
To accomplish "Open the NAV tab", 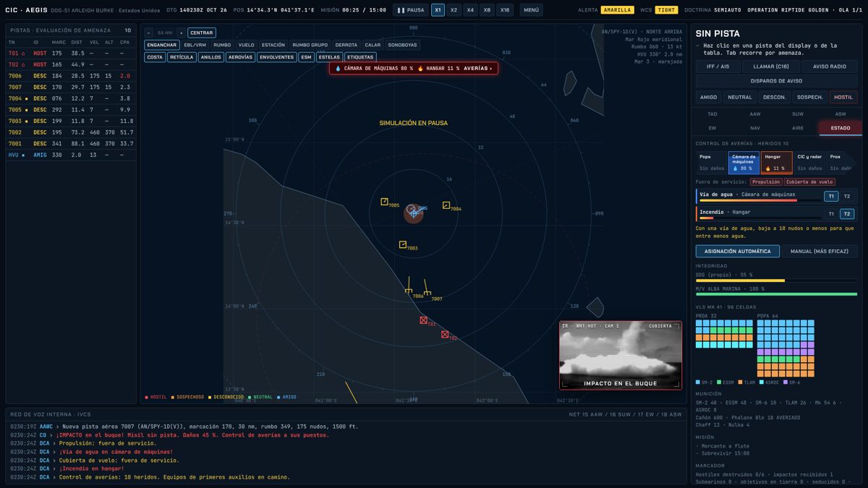I will [755, 128].
